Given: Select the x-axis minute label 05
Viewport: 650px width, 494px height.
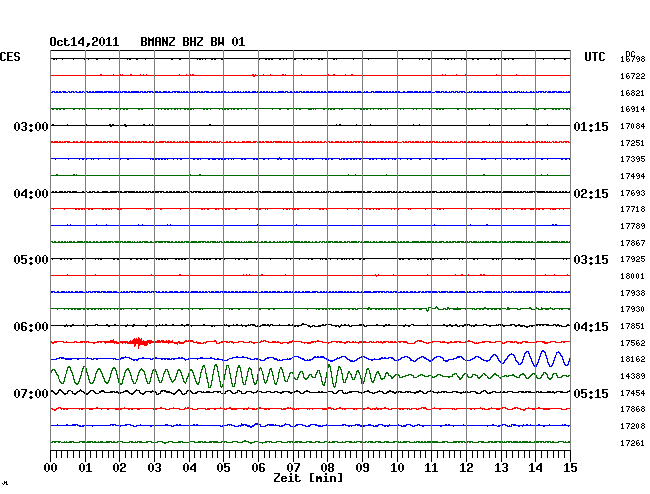Looking at the screenshot, I should point(223,468).
